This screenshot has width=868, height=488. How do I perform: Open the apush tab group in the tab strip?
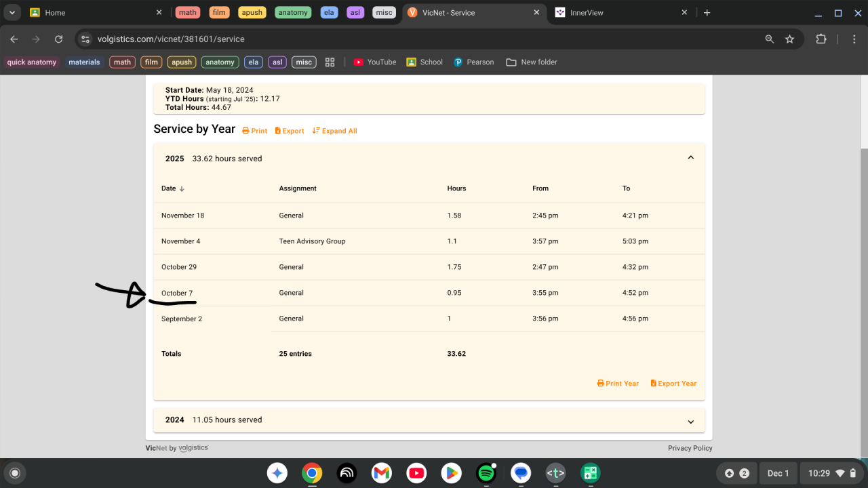(x=252, y=12)
